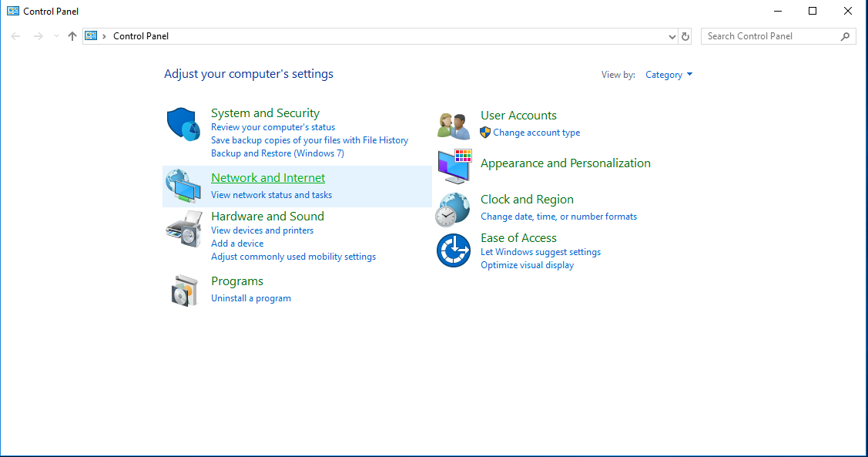Click the Clock and Region clock icon

pos(453,208)
